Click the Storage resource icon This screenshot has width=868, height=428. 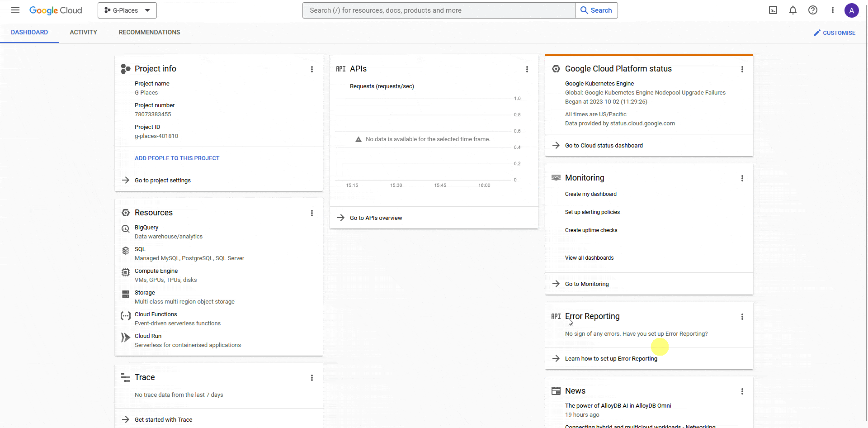[x=126, y=294]
